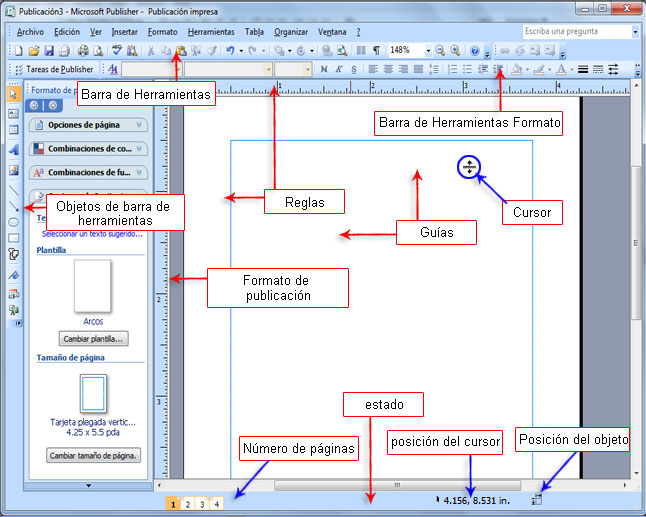Open the 148% zoom dropdown
The height and width of the screenshot is (517, 646).
[428, 51]
